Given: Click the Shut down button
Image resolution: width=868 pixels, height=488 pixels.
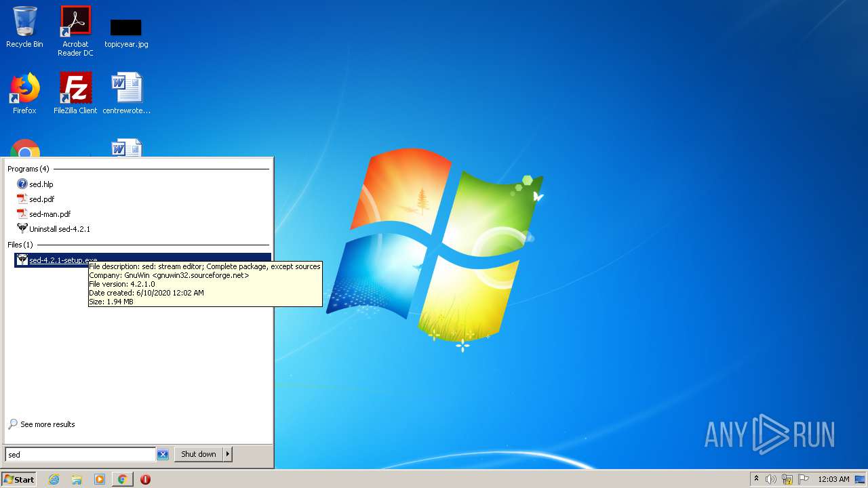Looking at the screenshot, I should click(x=199, y=454).
